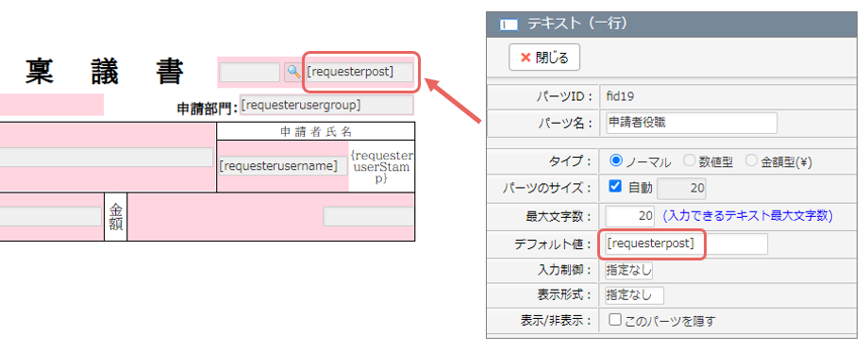Click the 稟議書 title text
Image resolution: width=868 pixels, height=352 pixels.
[x=105, y=72]
